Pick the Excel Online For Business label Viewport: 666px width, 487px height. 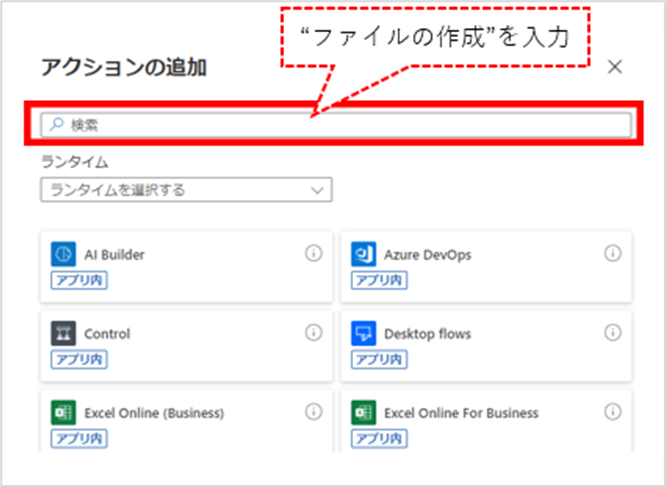(461, 413)
